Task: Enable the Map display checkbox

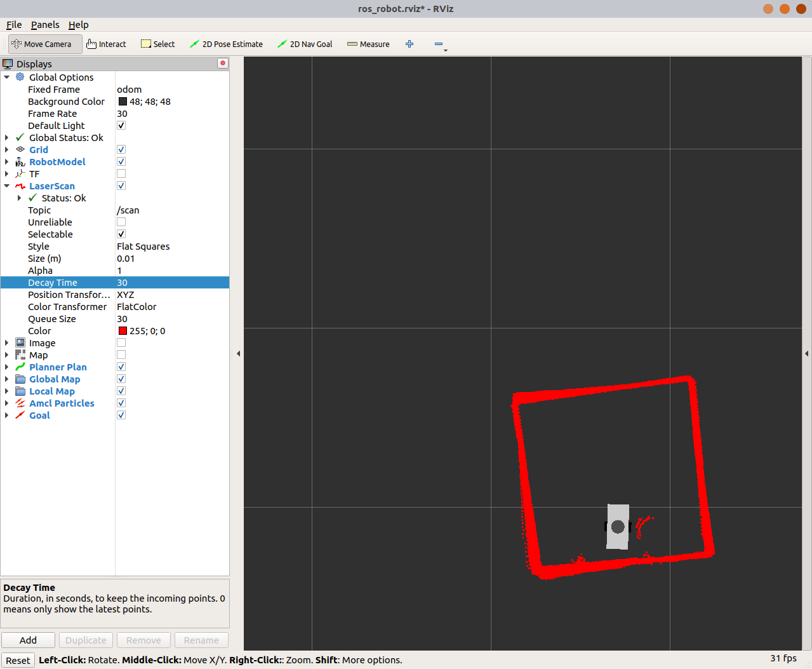Action: 121,355
